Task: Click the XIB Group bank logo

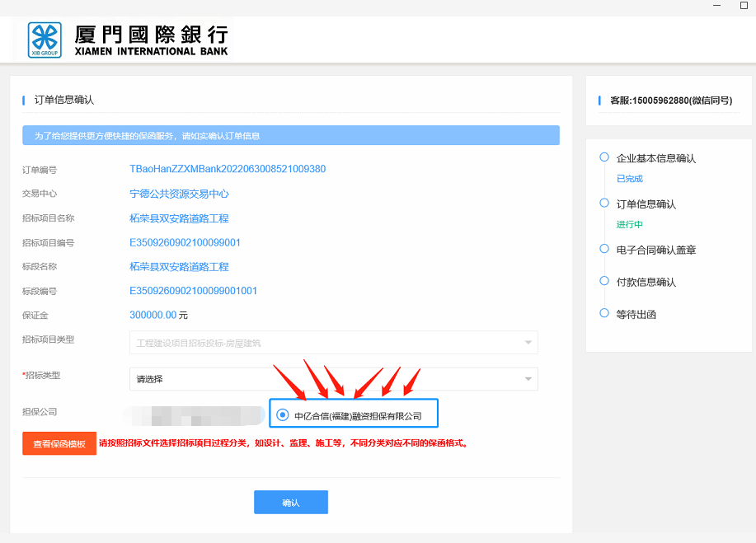Action: coord(45,39)
